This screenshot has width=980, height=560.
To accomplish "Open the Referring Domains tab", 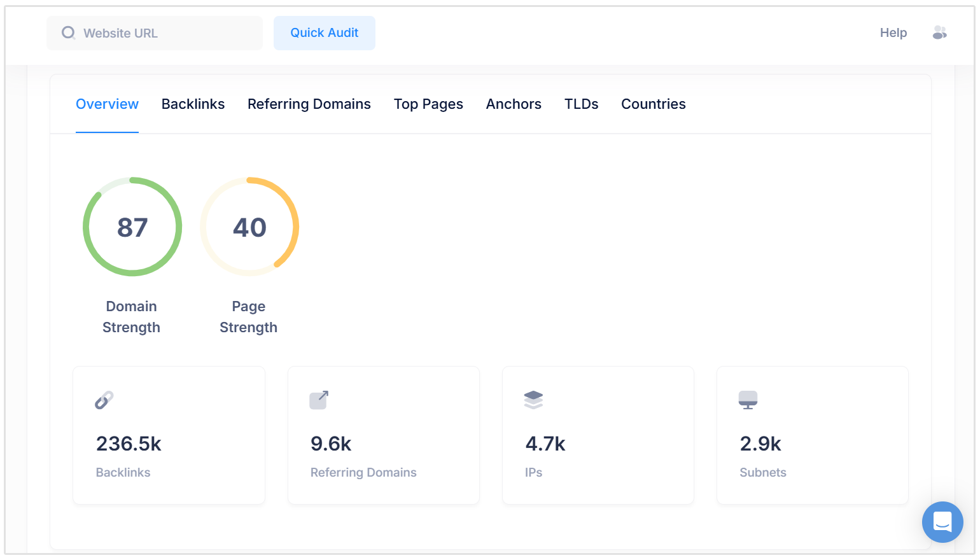I will (x=309, y=104).
